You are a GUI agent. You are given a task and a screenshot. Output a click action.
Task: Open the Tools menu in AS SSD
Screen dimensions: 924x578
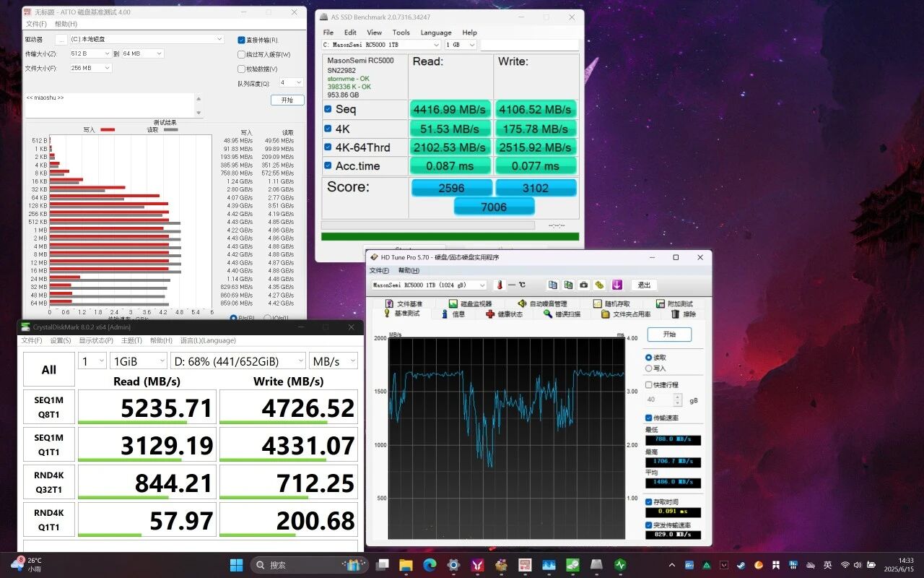click(x=401, y=33)
